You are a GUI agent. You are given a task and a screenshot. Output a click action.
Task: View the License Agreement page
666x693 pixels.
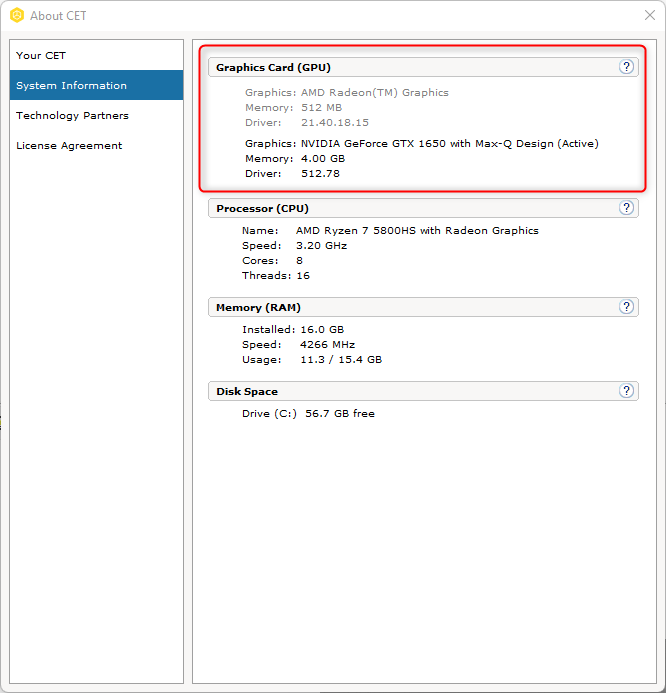pyautogui.click(x=96, y=145)
